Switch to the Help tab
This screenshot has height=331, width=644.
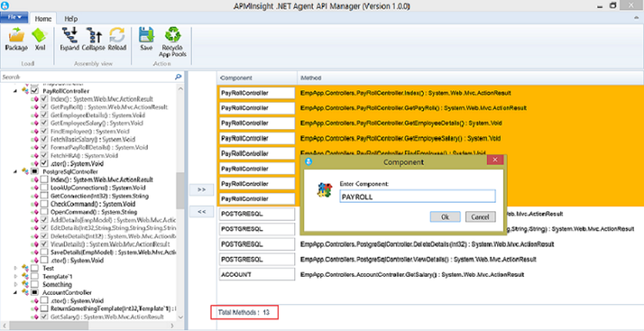point(71,19)
